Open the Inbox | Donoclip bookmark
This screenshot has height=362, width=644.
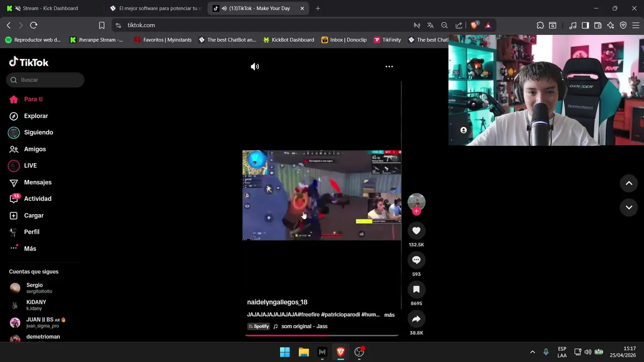[344, 40]
